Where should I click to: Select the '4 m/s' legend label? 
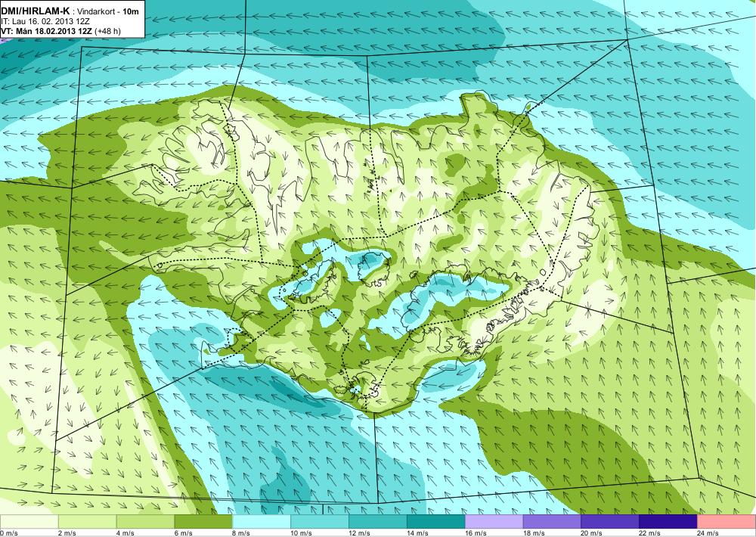pos(125,533)
